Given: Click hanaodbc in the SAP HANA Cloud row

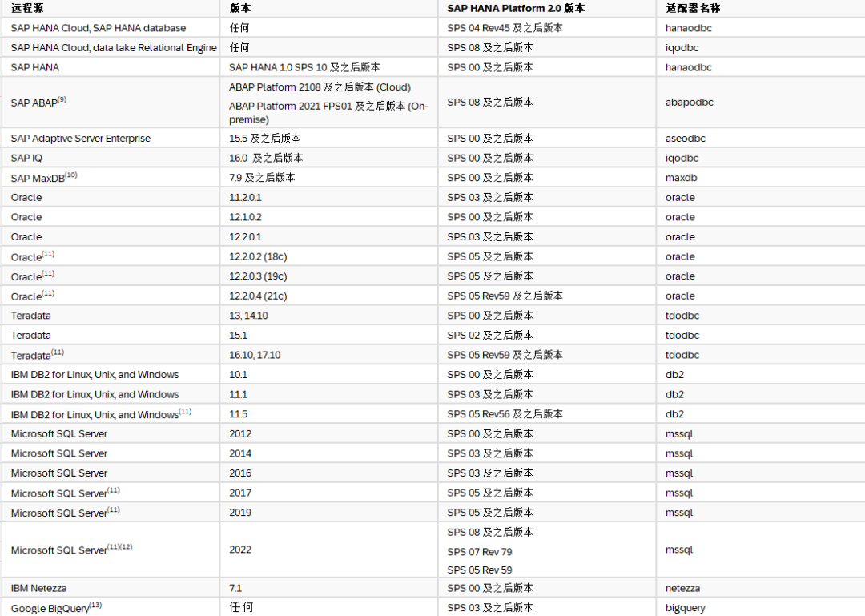Looking at the screenshot, I should [689, 28].
